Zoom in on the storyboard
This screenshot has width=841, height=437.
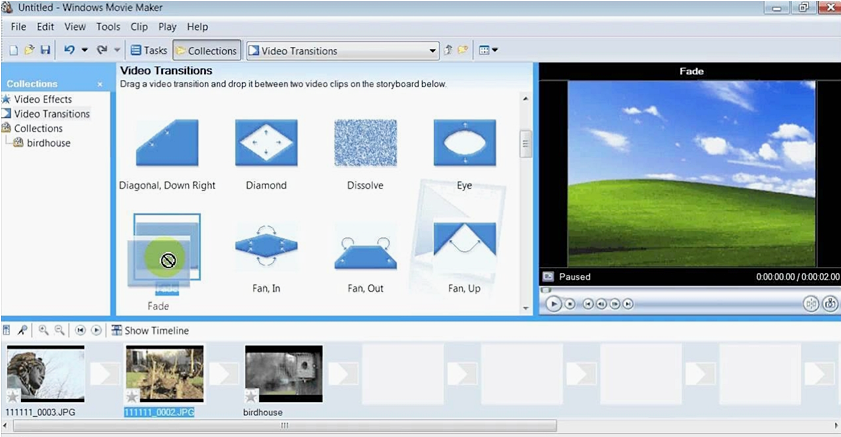pyautogui.click(x=43, y=330)
